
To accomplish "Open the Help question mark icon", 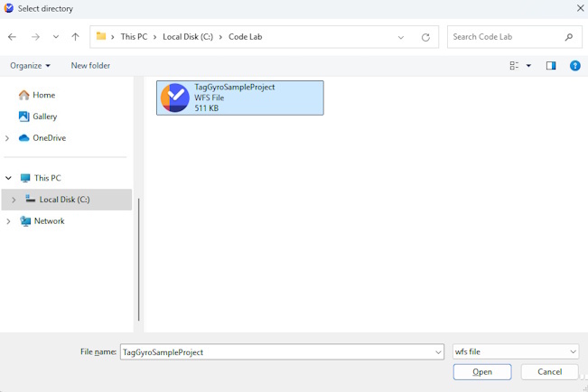I will 575,66.
